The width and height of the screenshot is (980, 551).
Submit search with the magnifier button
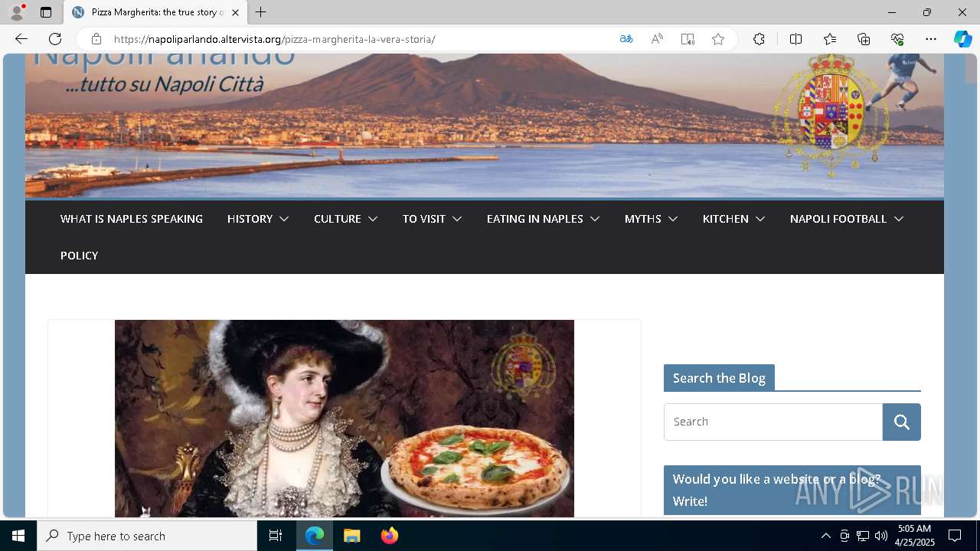click(902, 422)
